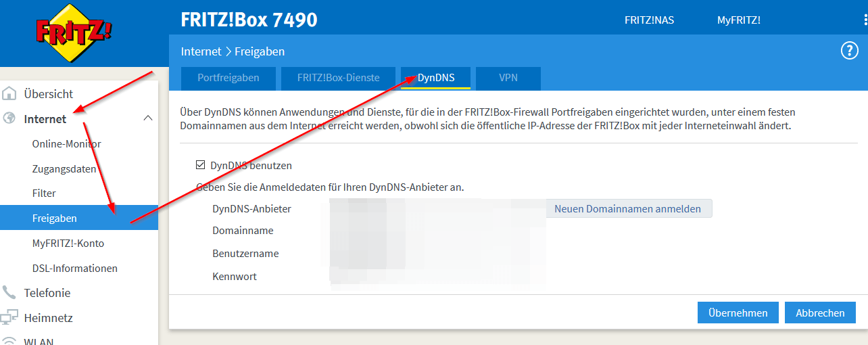Open Online-Monitor submenu item
The width and height of the screenshot is (868, 345).
(x=66, y=143)
